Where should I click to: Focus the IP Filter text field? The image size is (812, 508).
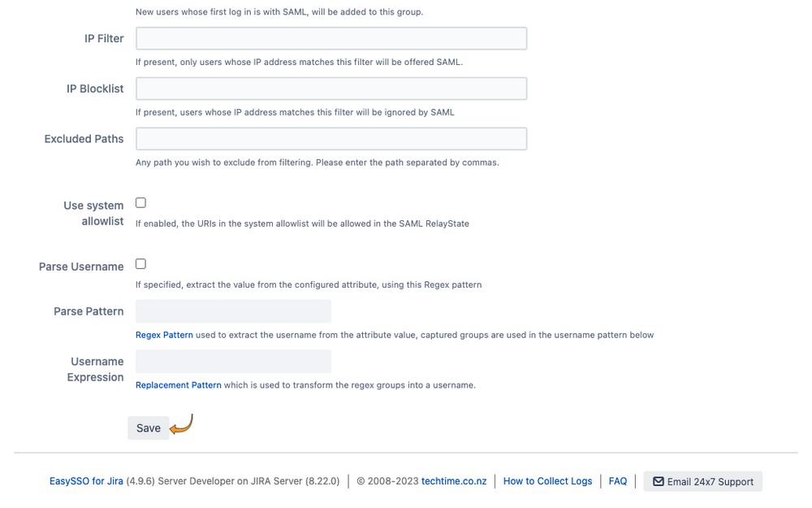pyautogui.click(x=331, y=38)
